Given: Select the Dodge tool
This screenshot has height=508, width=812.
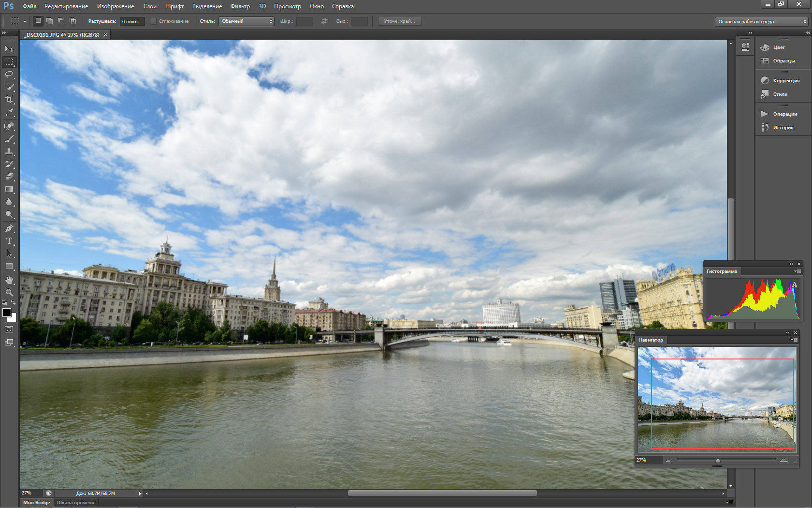Looking at the screenshot, I should coord(9,214).
